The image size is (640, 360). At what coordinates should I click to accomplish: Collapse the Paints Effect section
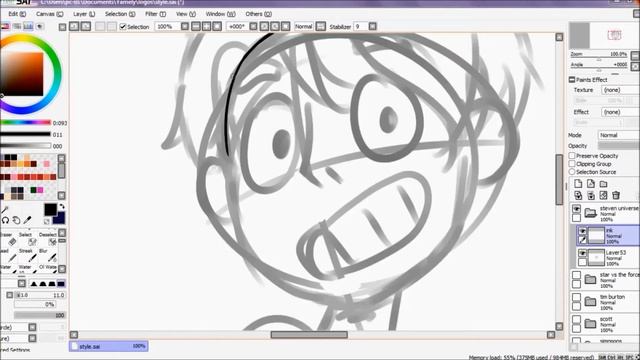(x=572, y=80)
